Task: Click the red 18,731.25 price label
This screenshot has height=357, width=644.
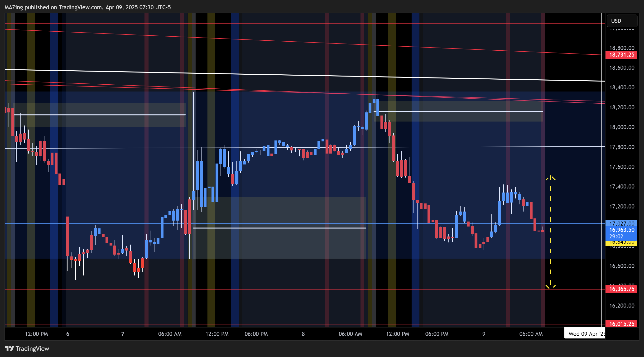Action: (621, 55)
